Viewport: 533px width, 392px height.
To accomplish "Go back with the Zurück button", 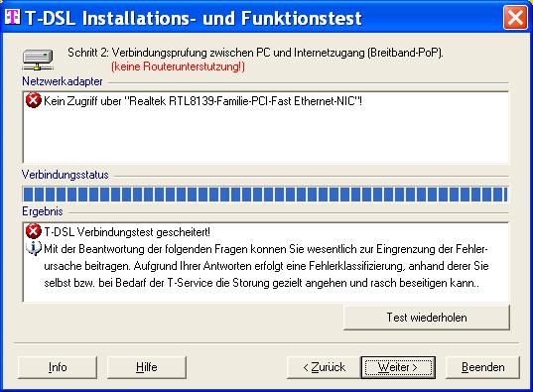I will (324, 367).
